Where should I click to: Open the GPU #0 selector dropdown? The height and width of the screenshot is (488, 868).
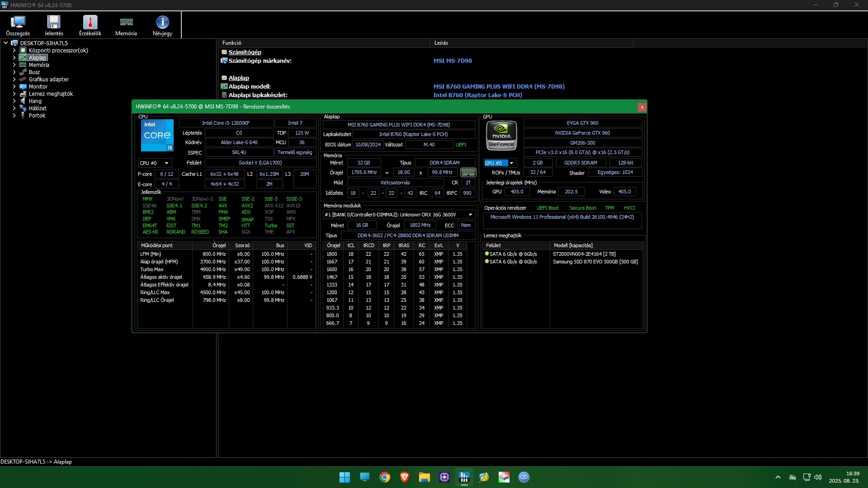click(x=511, y=163)
